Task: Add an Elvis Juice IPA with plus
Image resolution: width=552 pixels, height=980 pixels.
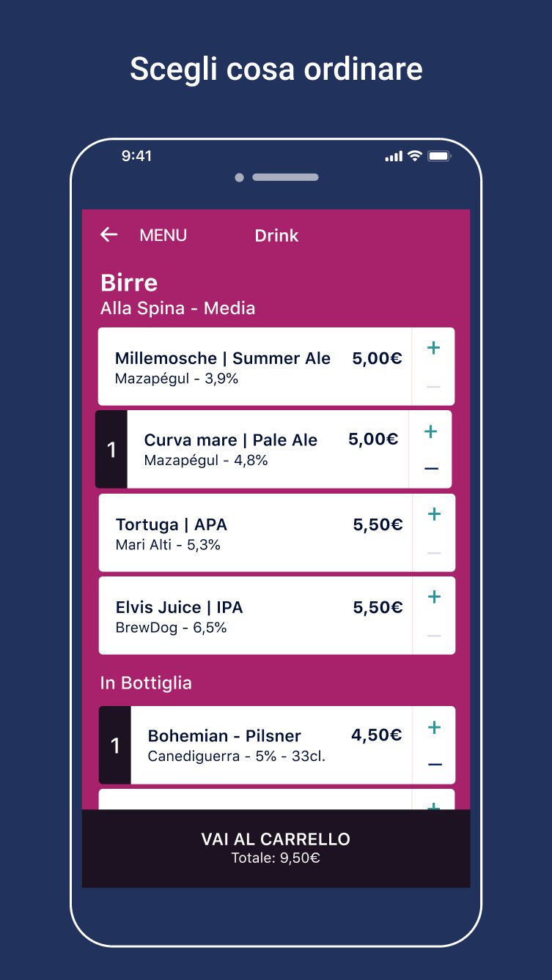Action: click(x=434, y=597)
